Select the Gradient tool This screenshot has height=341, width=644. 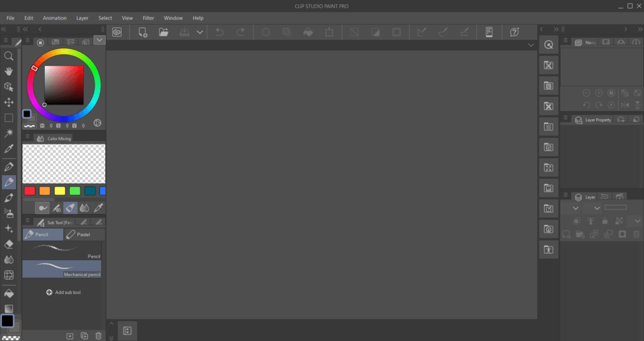tap(9, 309)
